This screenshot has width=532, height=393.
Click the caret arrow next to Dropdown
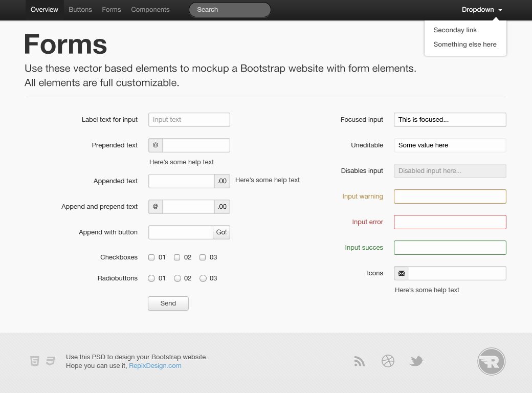(x=500, y=10)
